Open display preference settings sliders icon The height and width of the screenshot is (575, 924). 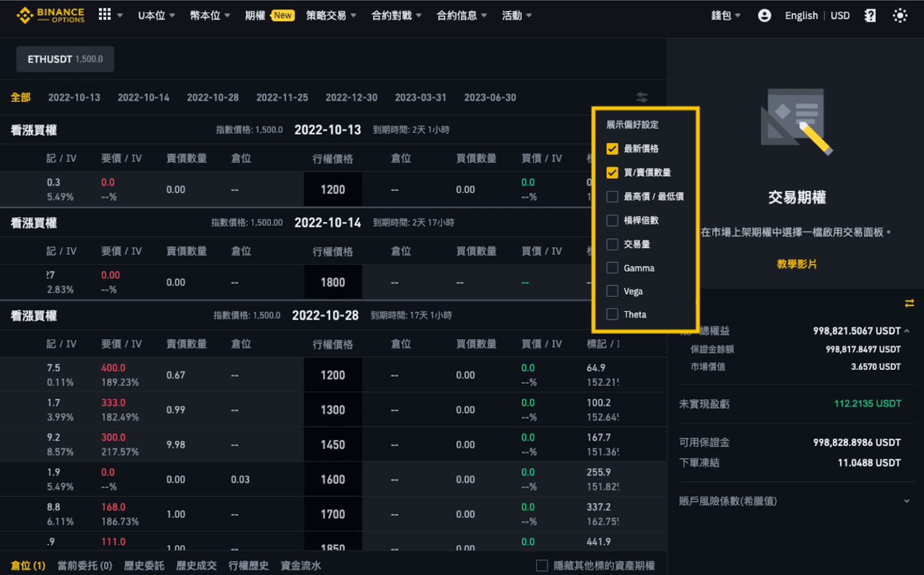642,97
